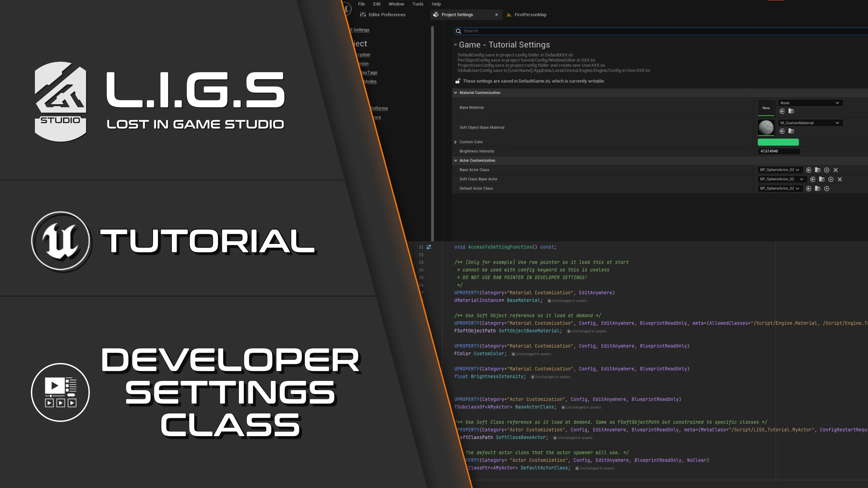Viewport: 868px width, 488px height.
Task: Expand the Custom Color property
Action: point(456,142)
